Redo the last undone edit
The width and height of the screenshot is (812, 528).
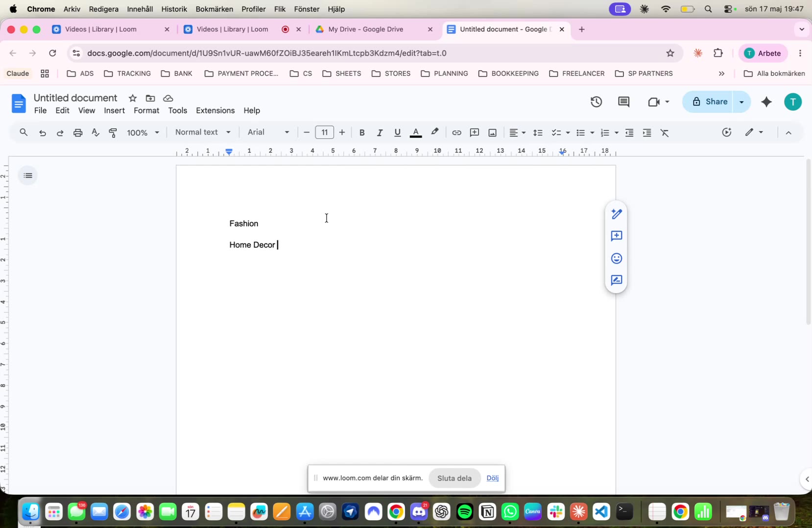click(60, 133)
